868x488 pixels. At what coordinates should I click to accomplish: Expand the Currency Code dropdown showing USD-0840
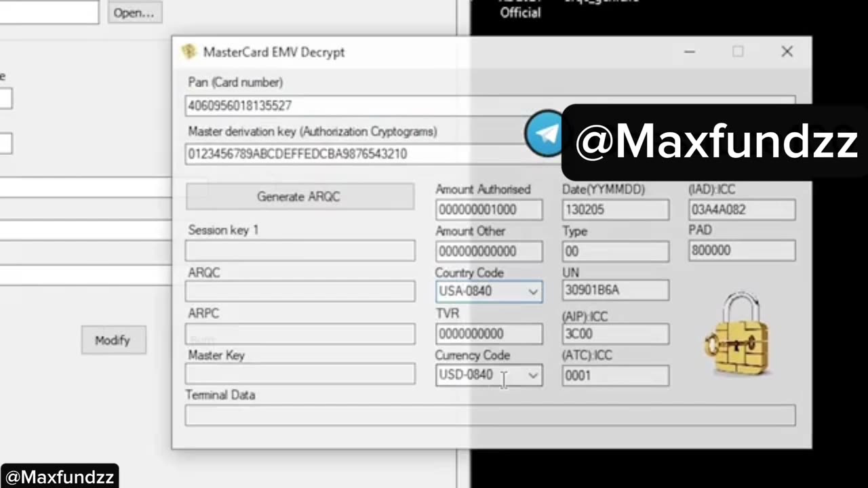[x=489, y=375]
